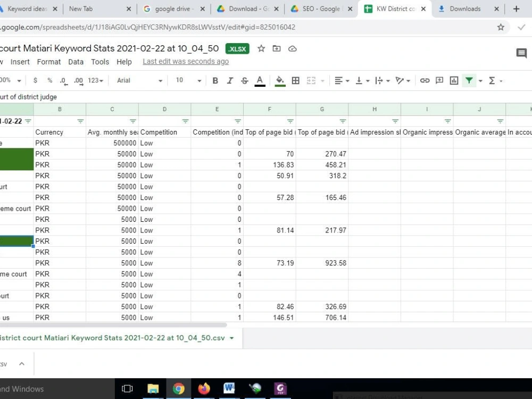Viewport: 532px width, 399px height.
Task: Open column C filter
Action: click(133, 121)
